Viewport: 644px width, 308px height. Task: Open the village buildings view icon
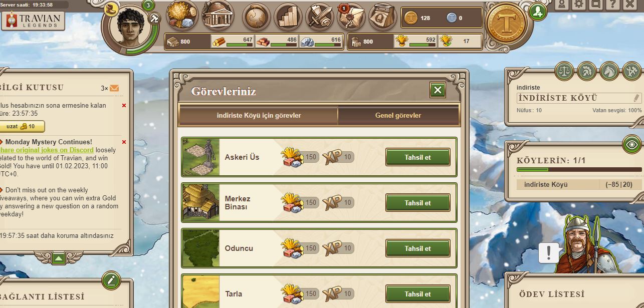pyautogui.click(x=218, y=15)
